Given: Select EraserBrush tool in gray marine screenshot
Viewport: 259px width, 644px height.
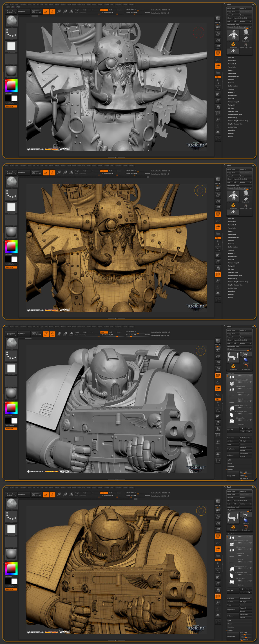Looking at the screenshot, I should coord(246,367).
